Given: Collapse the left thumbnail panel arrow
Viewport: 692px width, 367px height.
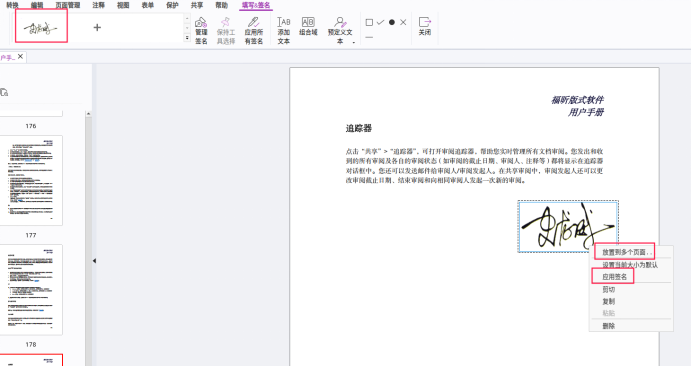Looking at the screenshot, I should pos(94,261).
